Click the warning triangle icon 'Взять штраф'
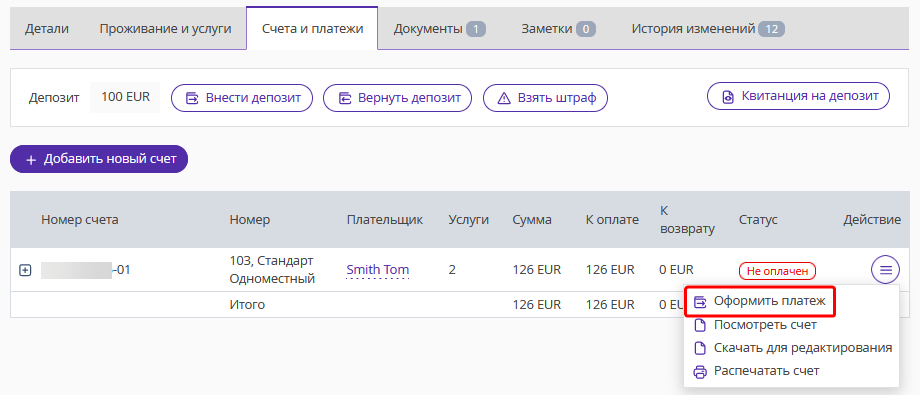 pos(504,99)
